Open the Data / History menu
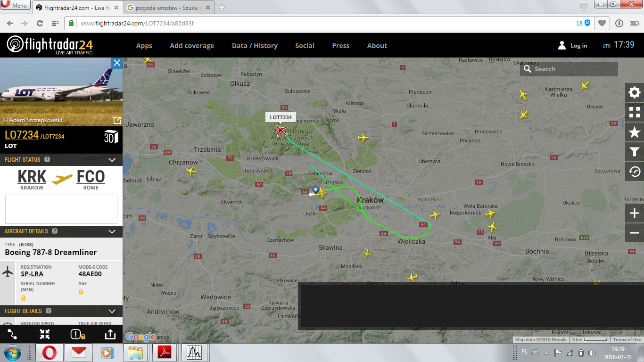 pyautogui.click(x=255, y=46)
